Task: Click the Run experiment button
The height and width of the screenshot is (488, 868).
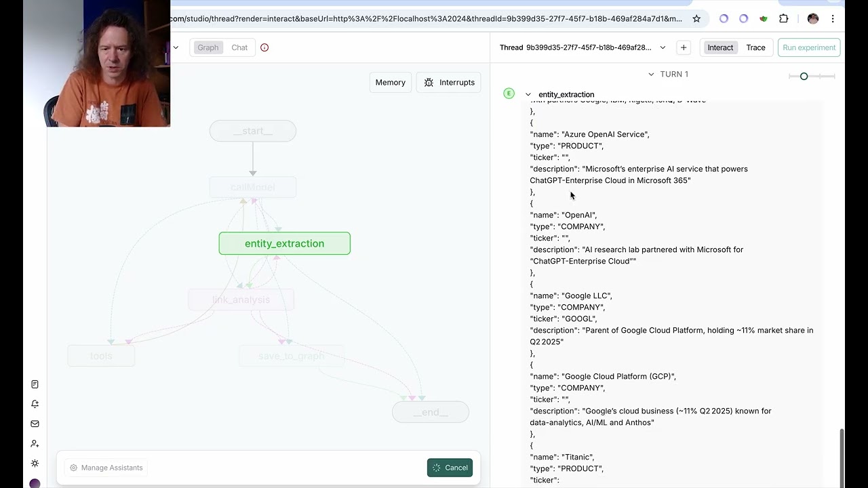Action: click(809, 47)
